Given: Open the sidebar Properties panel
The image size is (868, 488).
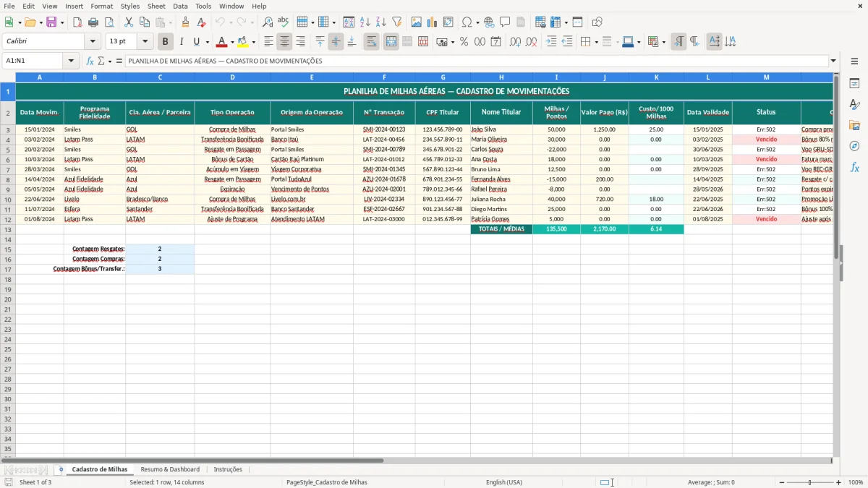Looking at the screenshot, I should [854, 84].
